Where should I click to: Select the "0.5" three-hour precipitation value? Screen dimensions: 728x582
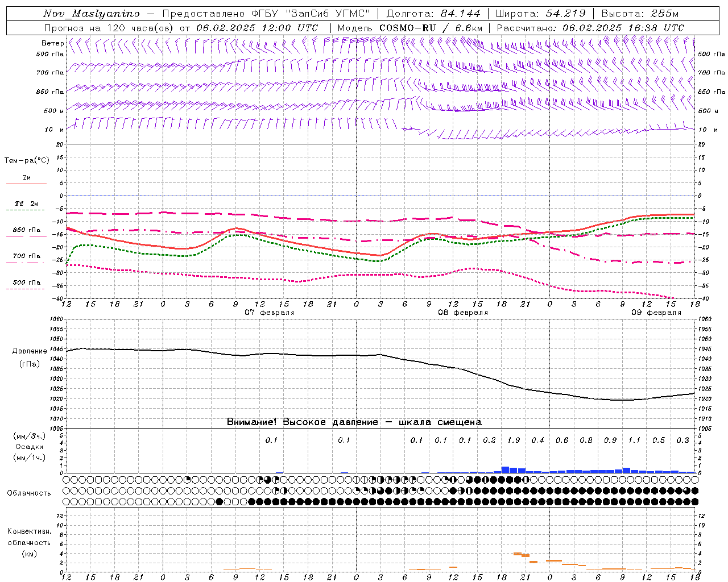(659, 440)
